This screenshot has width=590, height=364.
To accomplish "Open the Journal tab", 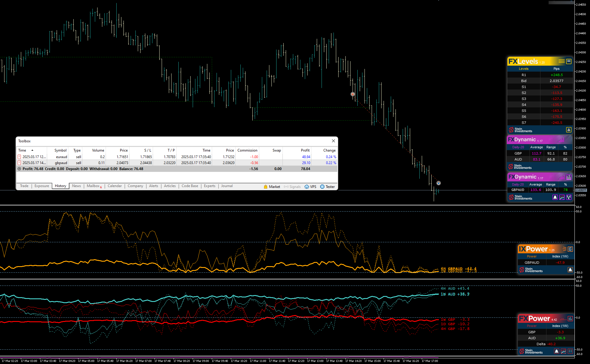I will [227, 186].
